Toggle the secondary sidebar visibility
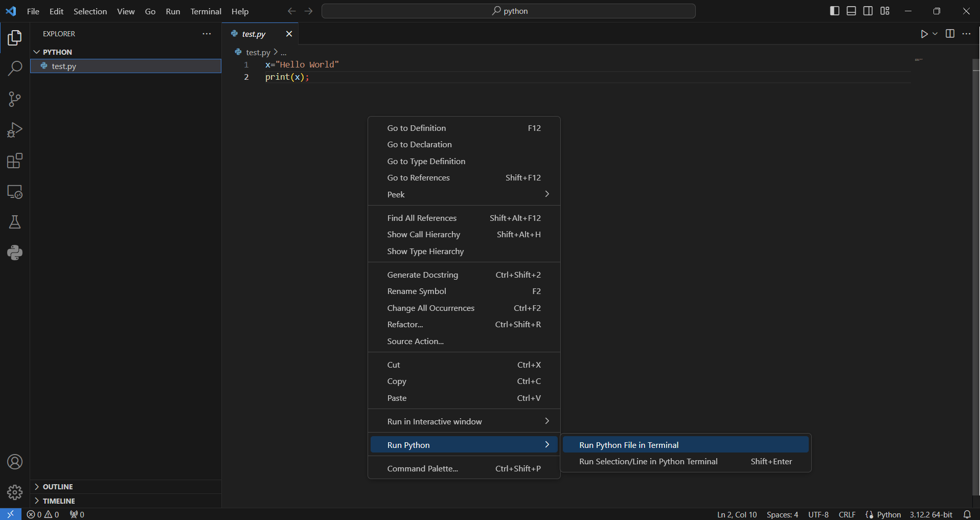980x520 pixels. coord(868,10)
